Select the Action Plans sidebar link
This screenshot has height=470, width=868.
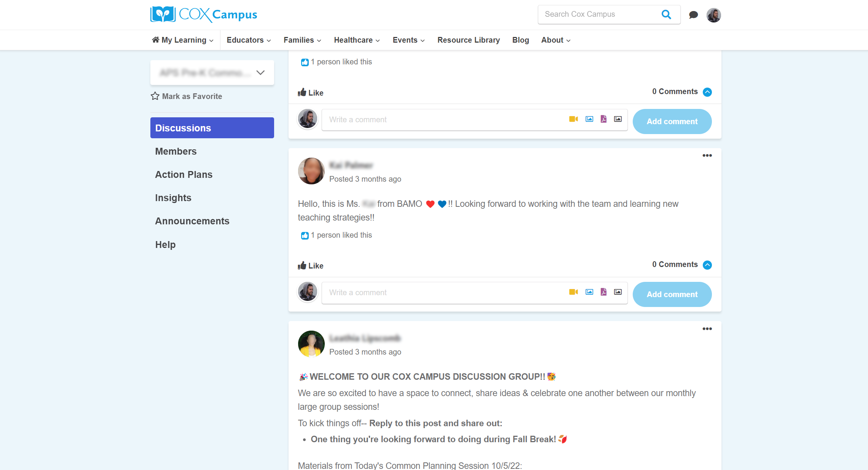pyautogui.click(x=184, y=175)
